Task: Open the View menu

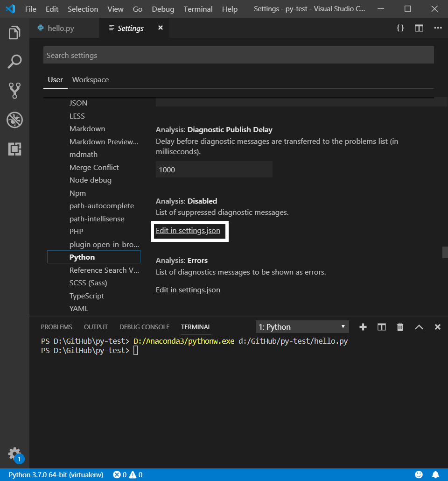Action: tap(115, 9)
